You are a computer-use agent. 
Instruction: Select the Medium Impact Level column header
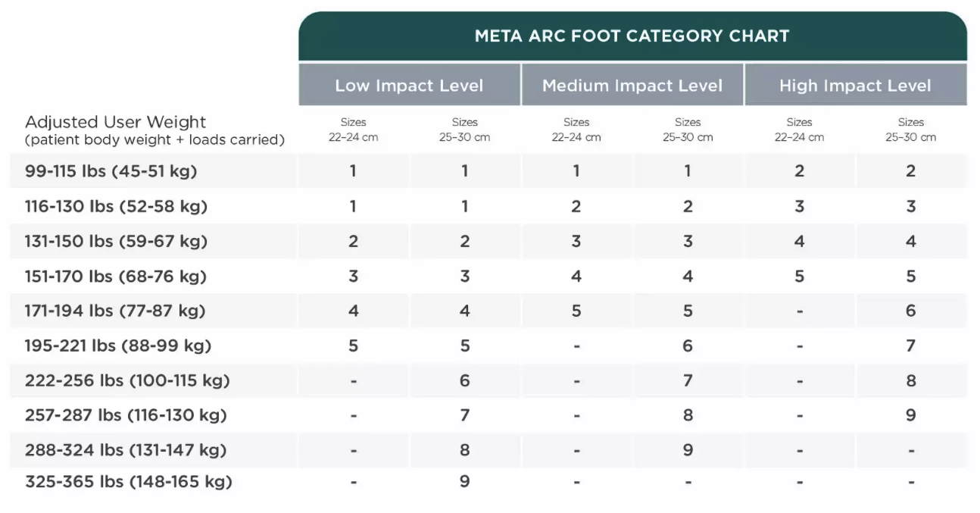632,86
